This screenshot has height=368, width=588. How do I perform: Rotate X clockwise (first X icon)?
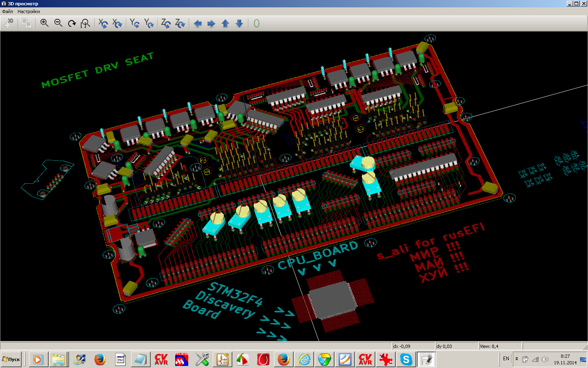[x=103, y=23]
